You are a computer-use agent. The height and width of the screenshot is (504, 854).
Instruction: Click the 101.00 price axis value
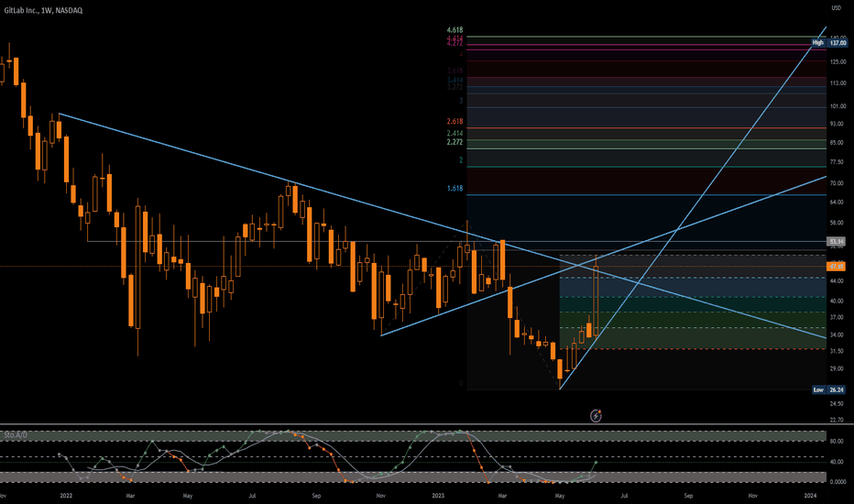[x=838, y=106]
